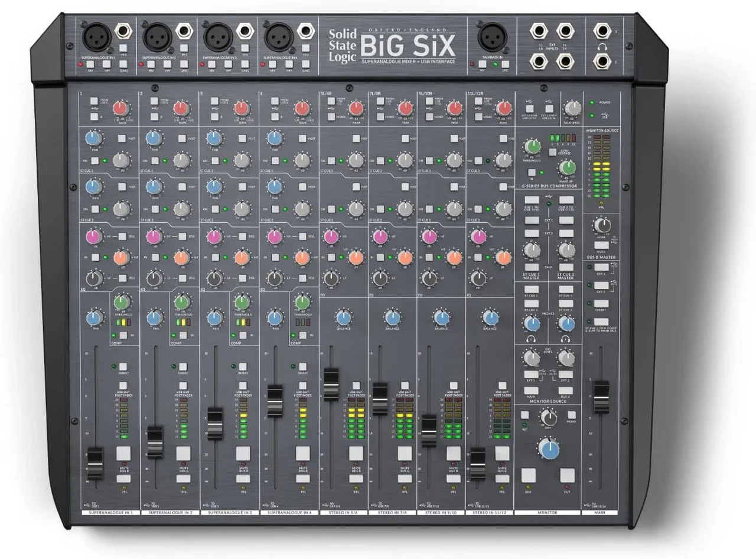This screenshot has width=756, height=559.
Task: Toggle bus compressor AUTO RELEASE
Action: (x=552, y=152)
